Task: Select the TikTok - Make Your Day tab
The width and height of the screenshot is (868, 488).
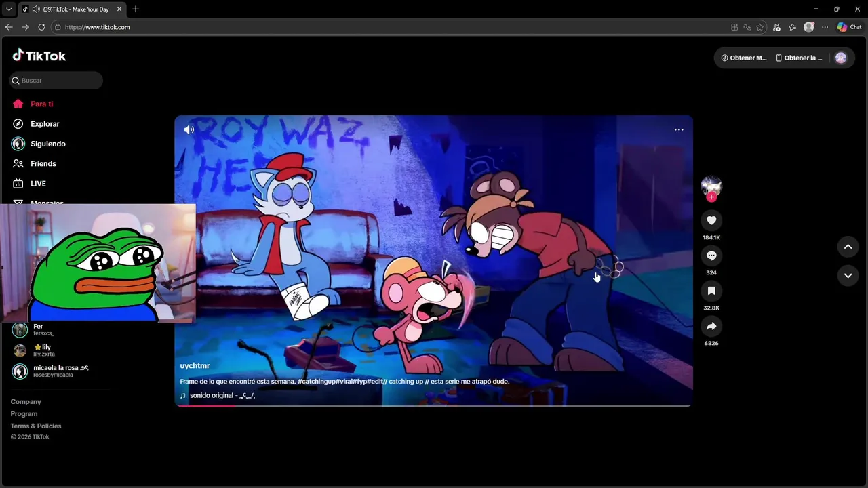Action: click(72, 9)
